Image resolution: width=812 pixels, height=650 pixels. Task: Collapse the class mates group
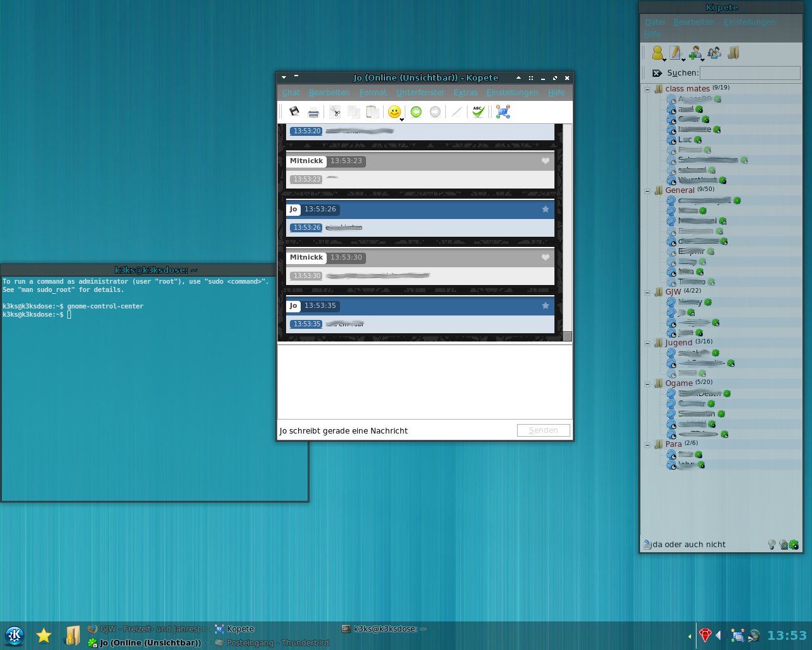647,89
